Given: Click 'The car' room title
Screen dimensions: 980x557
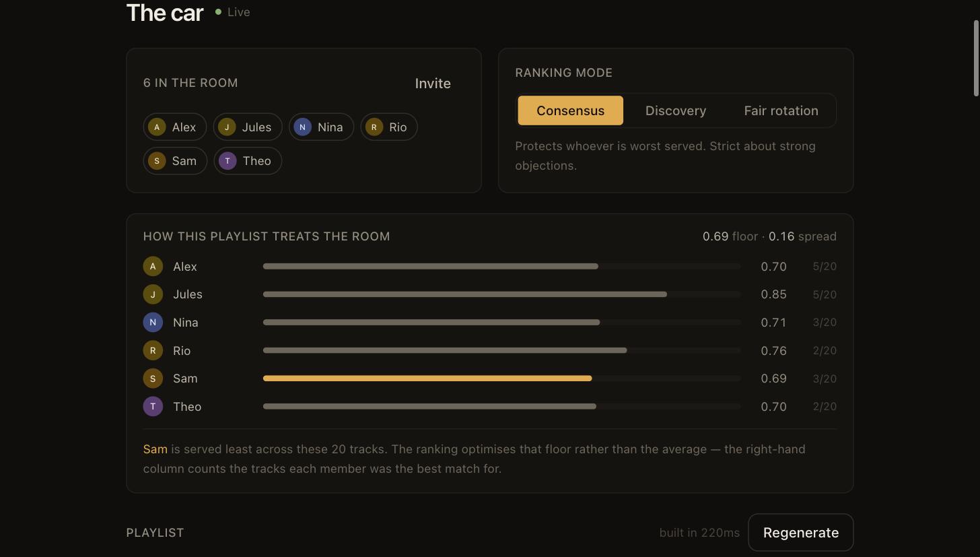Looking at the screenshot, I should [x=165, y=12].
